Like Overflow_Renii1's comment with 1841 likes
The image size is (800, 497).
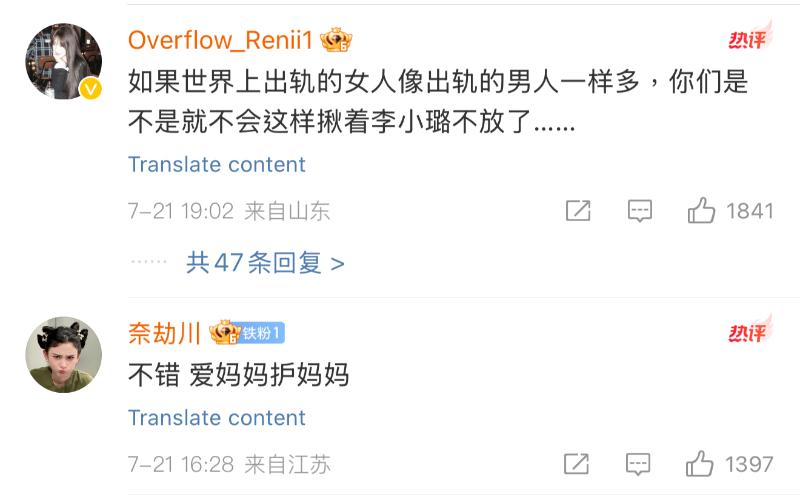click(701, 211)
